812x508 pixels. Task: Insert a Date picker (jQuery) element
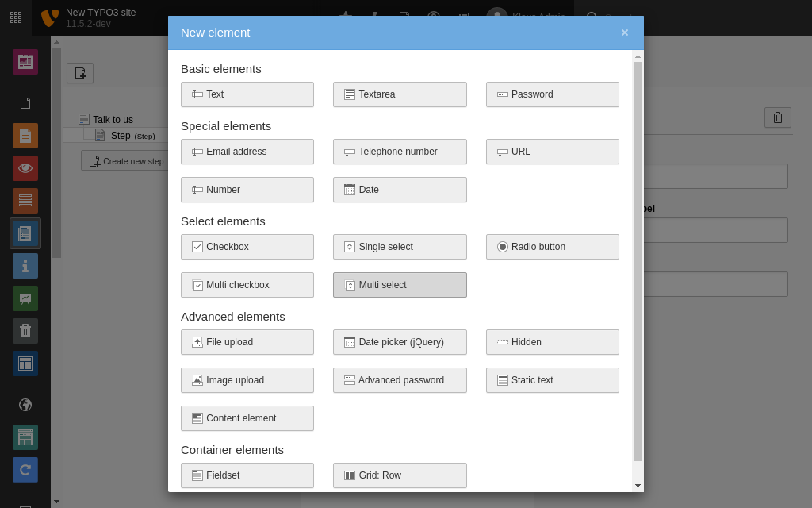(400, 342)
